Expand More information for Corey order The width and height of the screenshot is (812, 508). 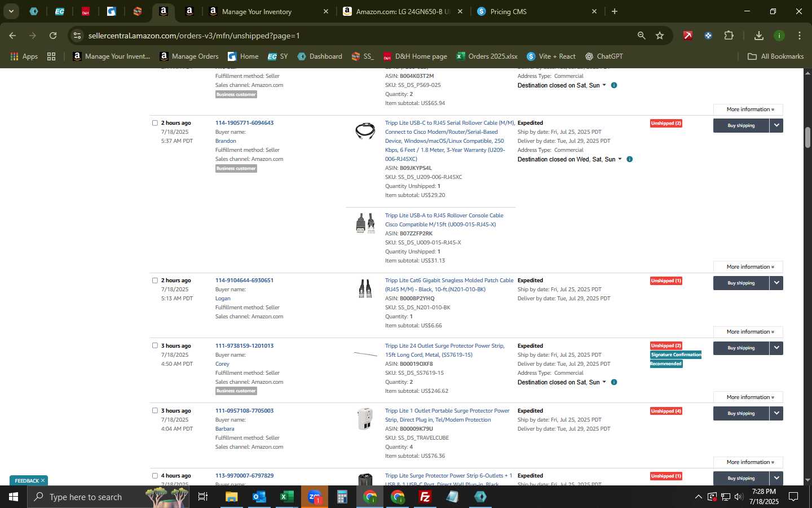tap(748, 397)
